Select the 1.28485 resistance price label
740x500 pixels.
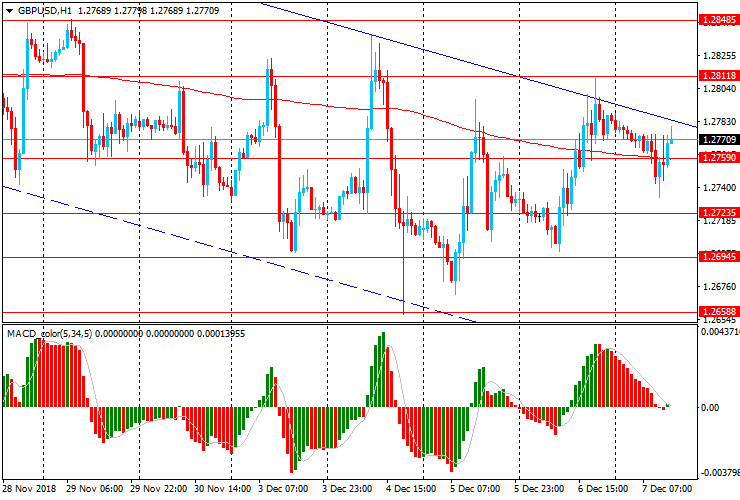click(719, 20)
